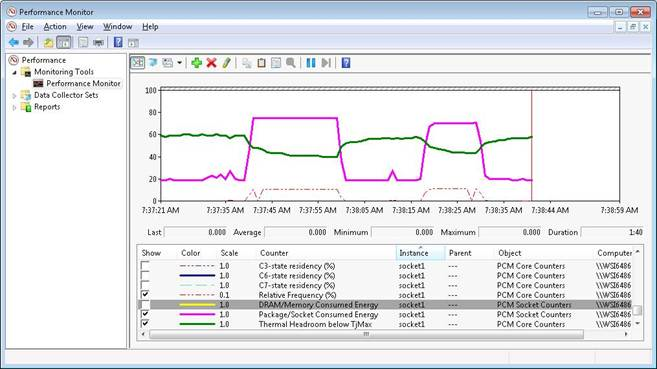Screen dimensions: 657x369
Task: Open Help from the main toolbar
Action: (x=118, y=42)
